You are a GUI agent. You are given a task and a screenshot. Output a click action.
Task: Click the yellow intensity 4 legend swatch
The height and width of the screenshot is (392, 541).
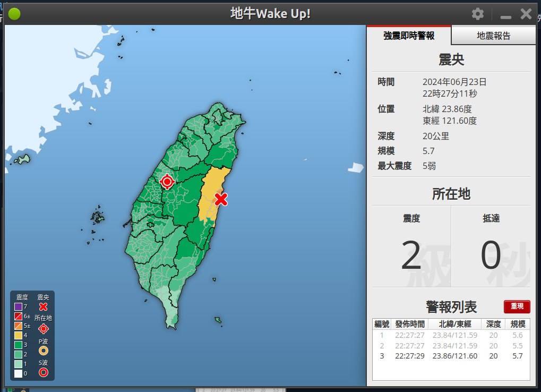coord(18,335)
